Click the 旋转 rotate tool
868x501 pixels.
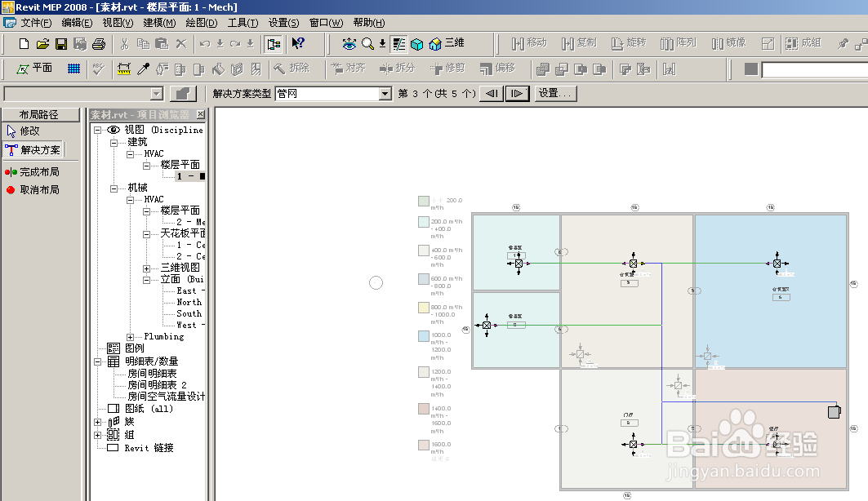[629, 43]
